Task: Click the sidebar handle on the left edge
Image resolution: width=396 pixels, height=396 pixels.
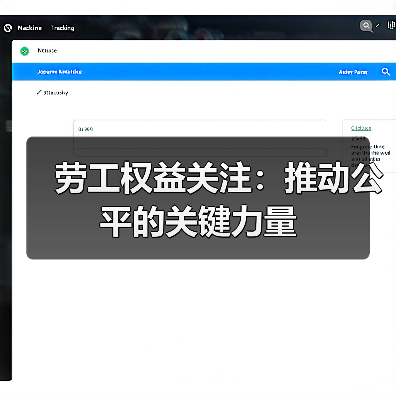Action: 9,126
